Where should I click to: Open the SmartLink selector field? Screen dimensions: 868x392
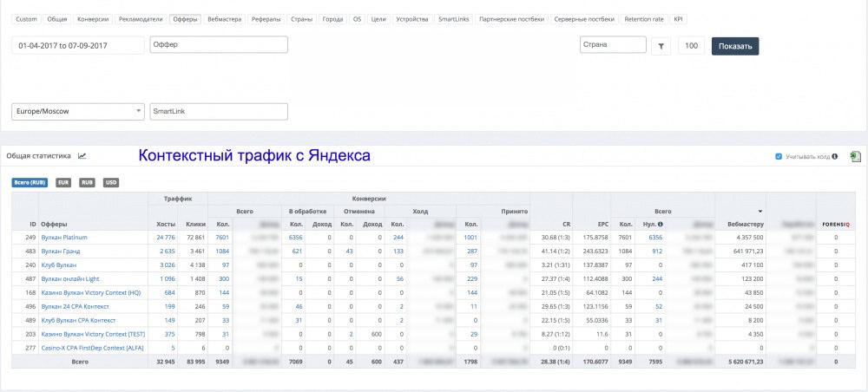click(x=219, y=111)
